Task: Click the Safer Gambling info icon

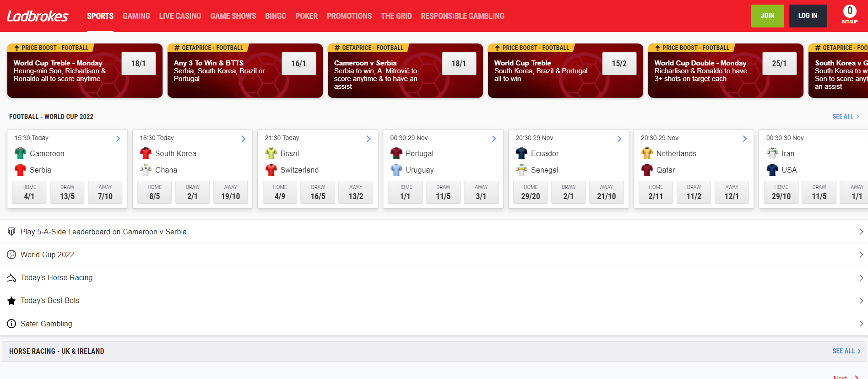Action: 11,324
